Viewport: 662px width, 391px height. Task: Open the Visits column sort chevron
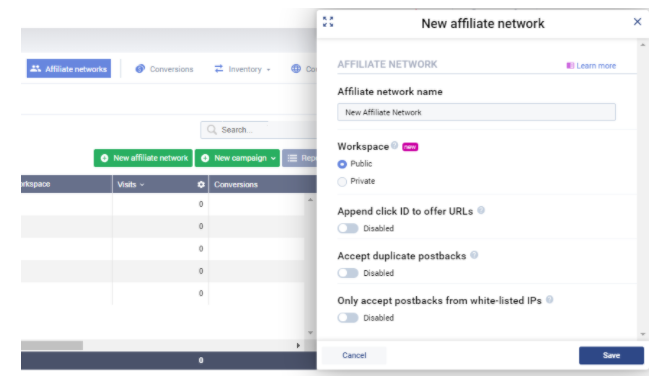(142, 185)
